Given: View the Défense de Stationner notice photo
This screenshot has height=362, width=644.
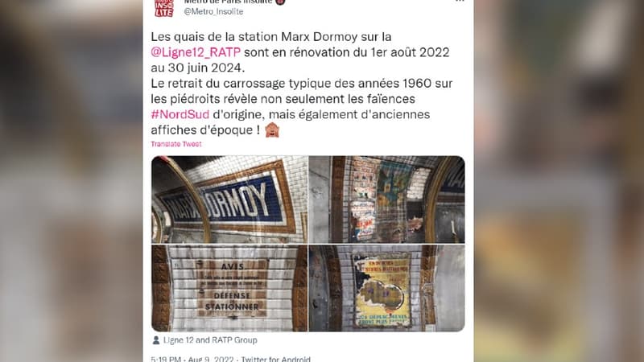Looking at the screenshot, I should tap(229, 288).
